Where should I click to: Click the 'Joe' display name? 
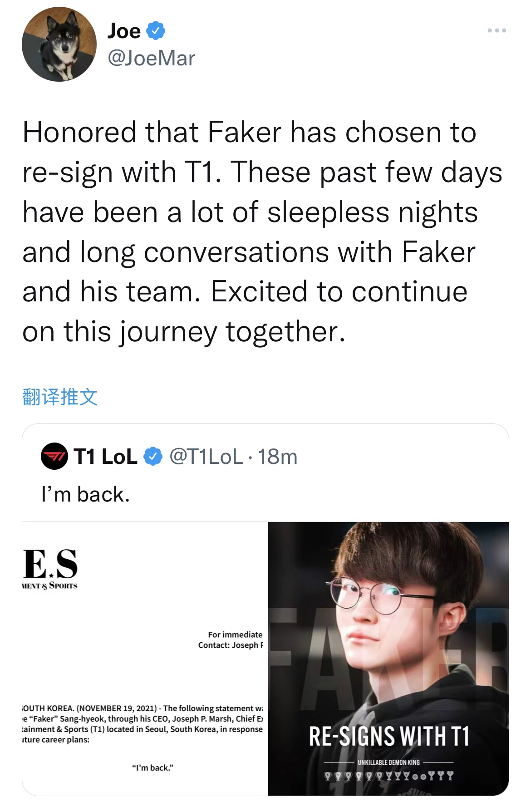click(123, 30)
